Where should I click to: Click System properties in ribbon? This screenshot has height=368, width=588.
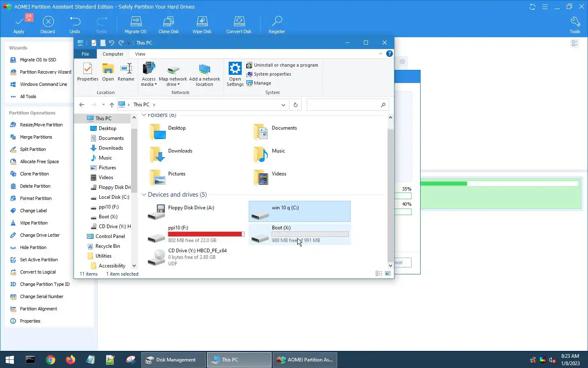pyautogui.click(x=269, y=74)
